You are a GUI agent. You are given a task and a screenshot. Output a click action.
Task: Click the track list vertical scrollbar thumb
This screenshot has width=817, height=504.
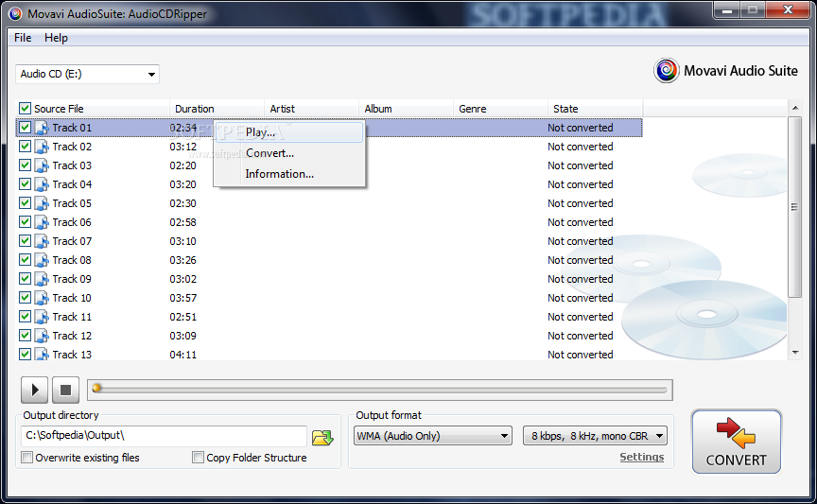[x=794, y=207]
